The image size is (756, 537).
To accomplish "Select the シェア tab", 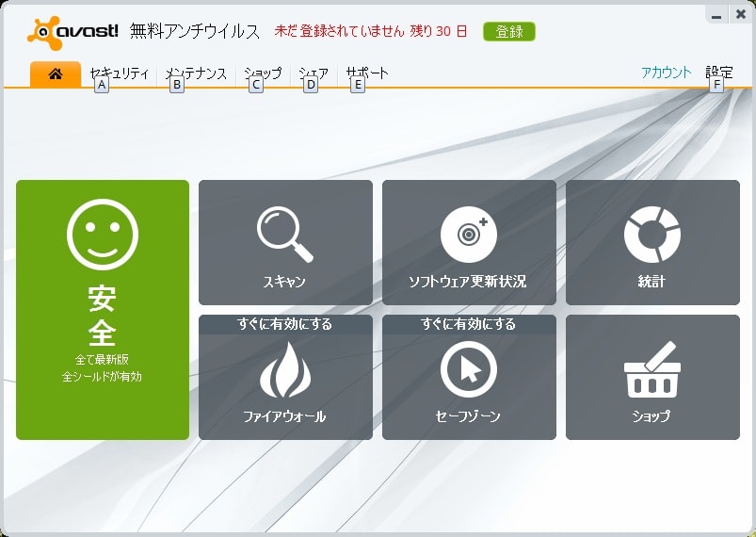I will [x=314, y=73].
